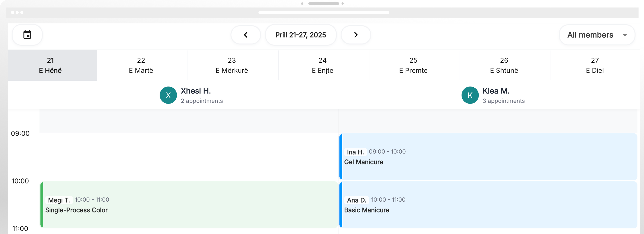
Task: Open the Prill 21-27, 2025 date range
Action: coord(300,35)
